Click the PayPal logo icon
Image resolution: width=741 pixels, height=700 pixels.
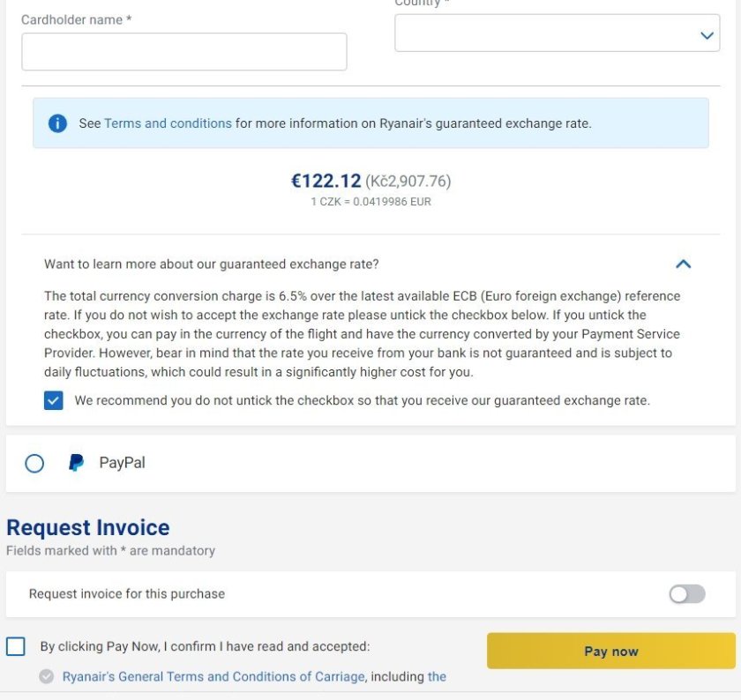coord(77,463)
